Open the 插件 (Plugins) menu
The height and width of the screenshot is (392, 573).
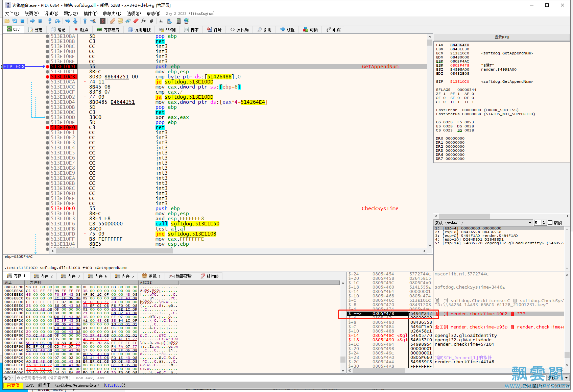91,14
